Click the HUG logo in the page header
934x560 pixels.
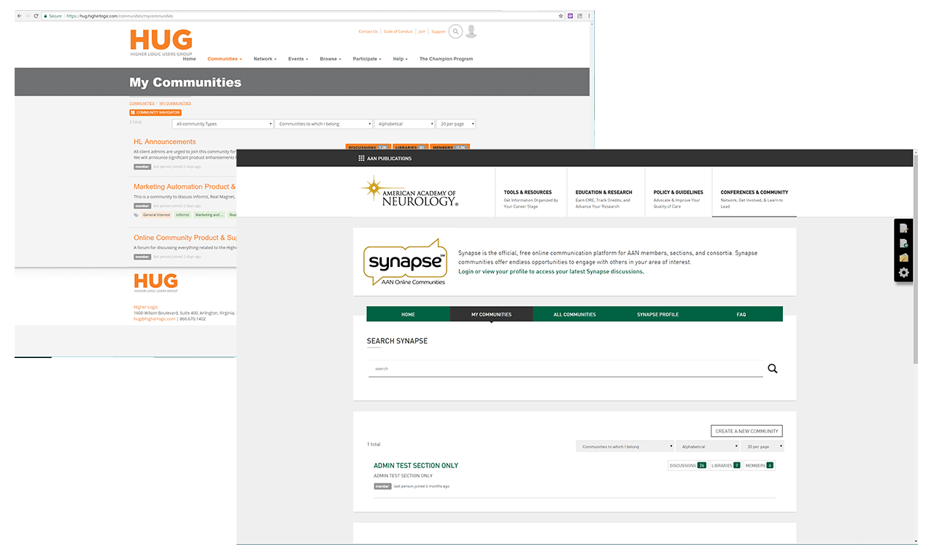click(x=161, y=42)
